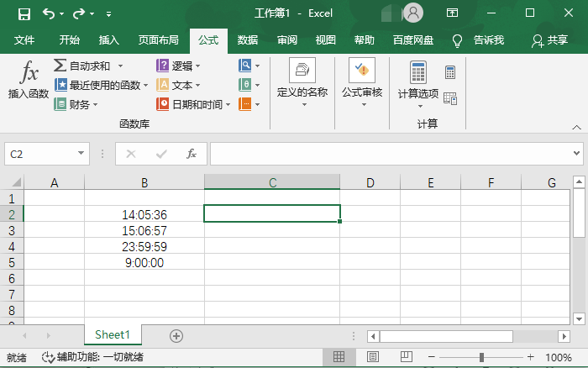Switch to Normal view in status bar
This screenshot has height=368, width=588.
(x=339, y=357)
